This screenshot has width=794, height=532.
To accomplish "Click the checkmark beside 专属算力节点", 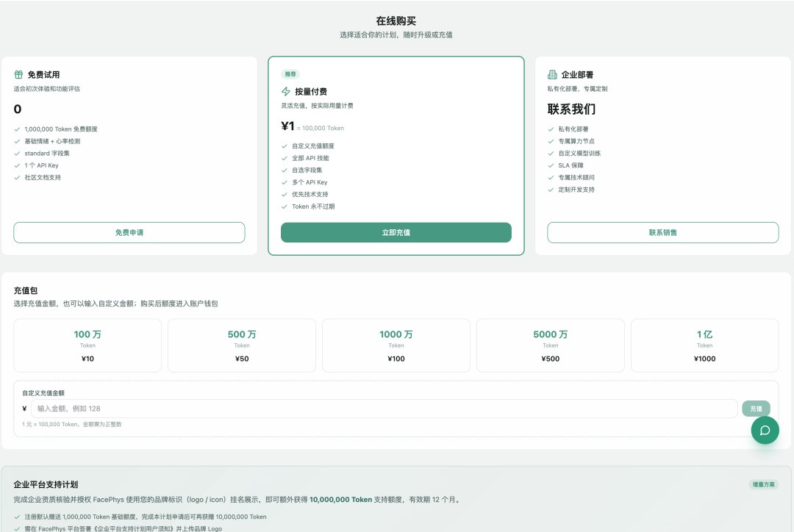I will tap(551, 141).
